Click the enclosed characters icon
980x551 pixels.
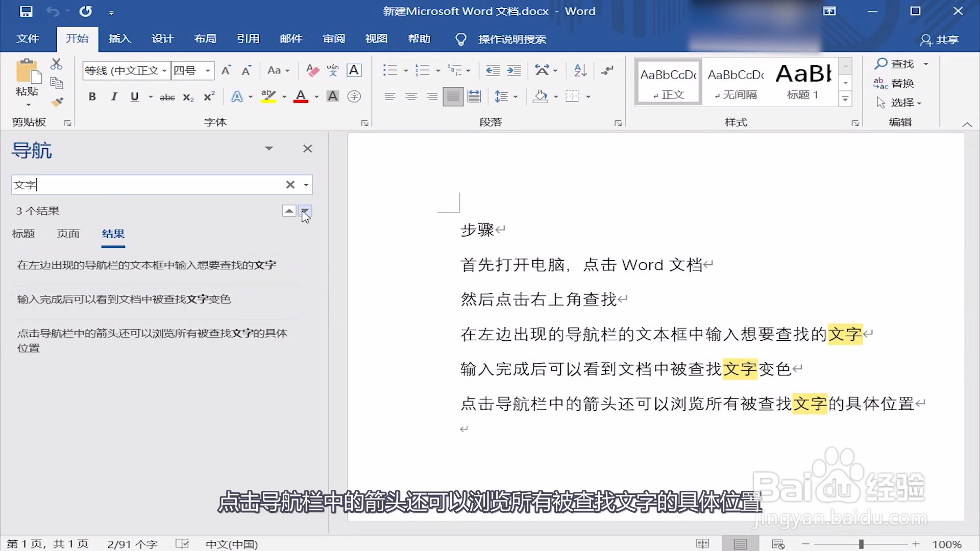(354, 96)
